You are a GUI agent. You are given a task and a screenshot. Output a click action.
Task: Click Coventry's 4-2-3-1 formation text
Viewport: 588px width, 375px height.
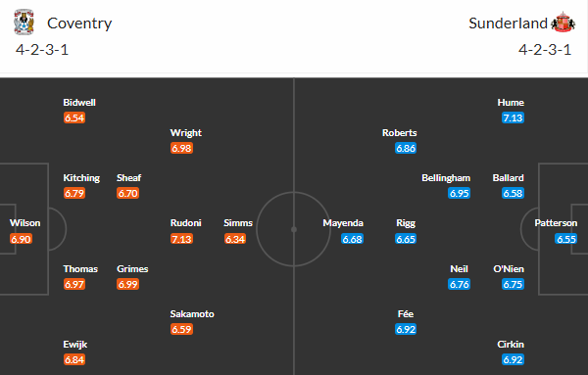pyautogui.click(x=42, y=50)
